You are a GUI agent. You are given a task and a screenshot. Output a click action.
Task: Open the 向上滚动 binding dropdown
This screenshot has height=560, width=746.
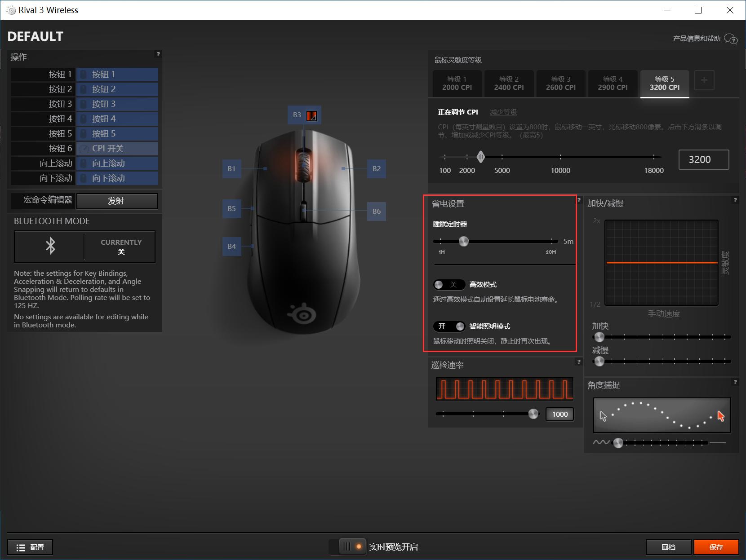117,163
